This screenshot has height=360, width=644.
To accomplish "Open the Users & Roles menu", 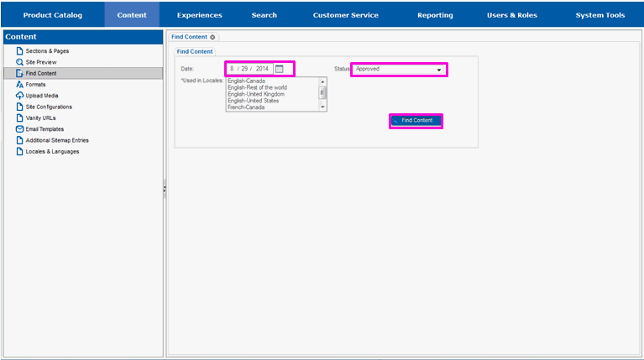I will click(511, 15).
